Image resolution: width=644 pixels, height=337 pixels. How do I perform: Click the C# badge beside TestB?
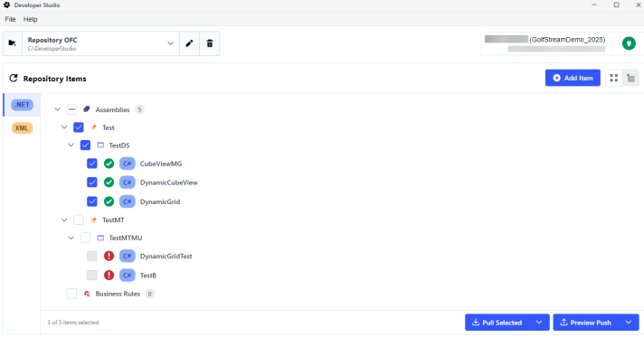coord(128,275)
